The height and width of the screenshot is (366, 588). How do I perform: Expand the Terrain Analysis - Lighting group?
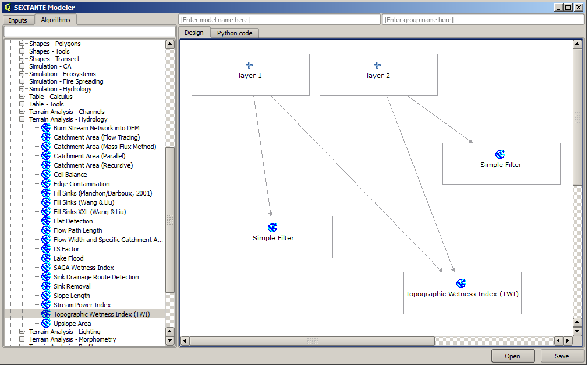pos(22,332)
